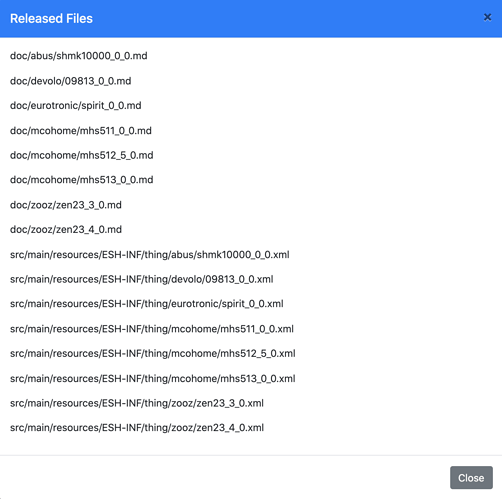Screen dimensions: 502x499
Task: Select doc/eurotronic/spirit_0_0.md entry
Action: pos(76,106)
